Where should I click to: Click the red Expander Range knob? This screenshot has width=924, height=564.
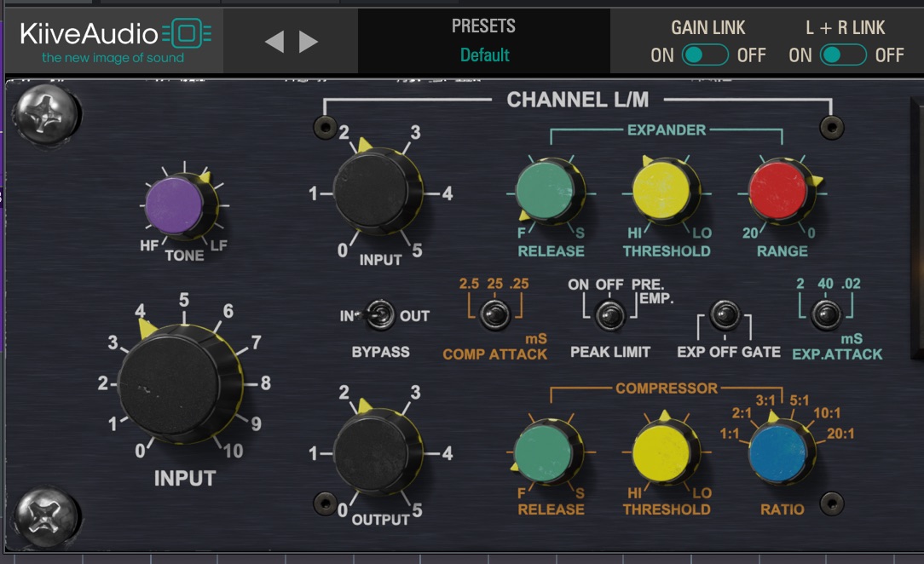[x=777, y=189]
